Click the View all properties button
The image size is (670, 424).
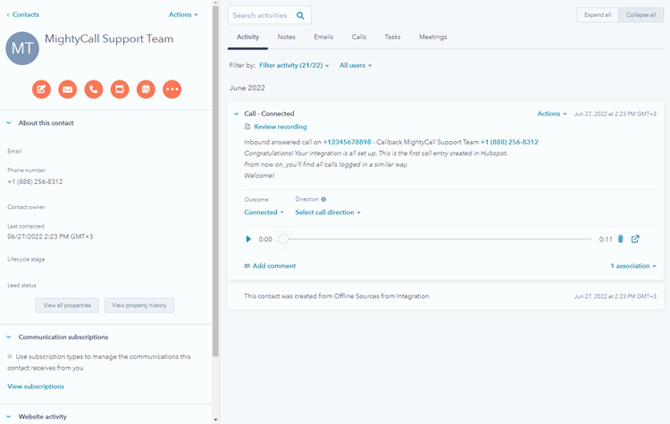point(67,304)
